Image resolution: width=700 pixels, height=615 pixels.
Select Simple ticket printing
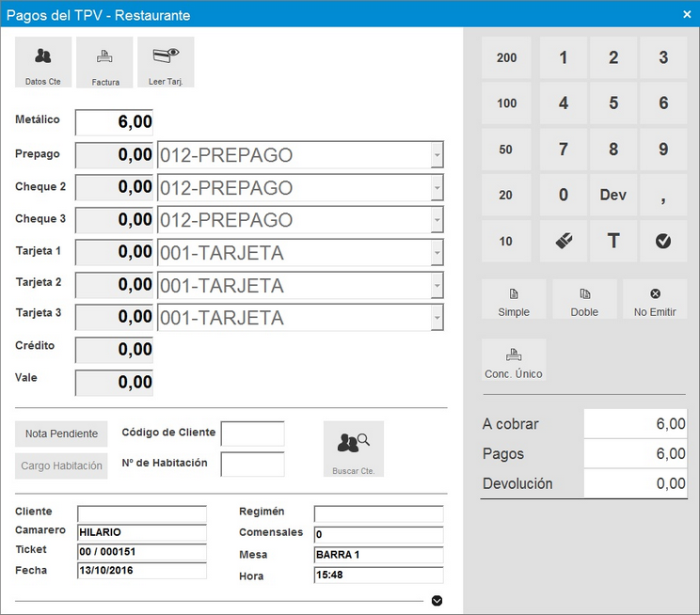514,299
